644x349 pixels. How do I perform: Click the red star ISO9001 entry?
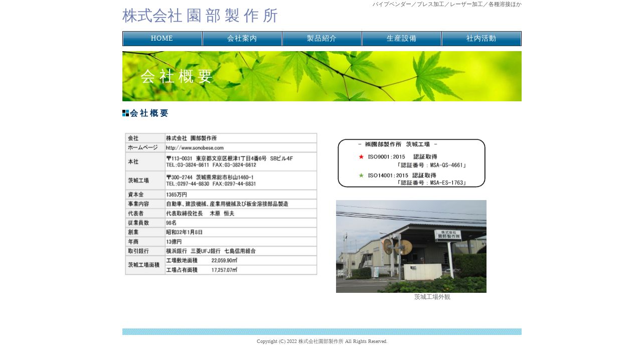412,160
